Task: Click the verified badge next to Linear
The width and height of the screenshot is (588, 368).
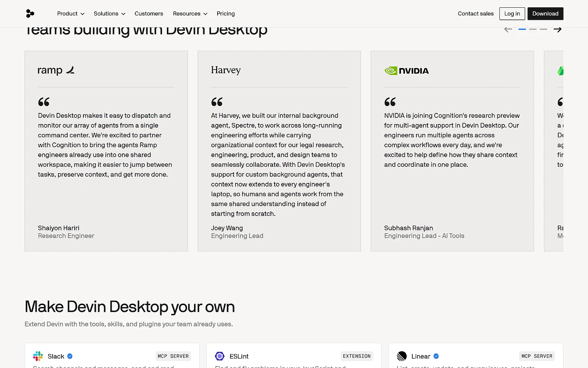Action: click(x=436, y=356)
